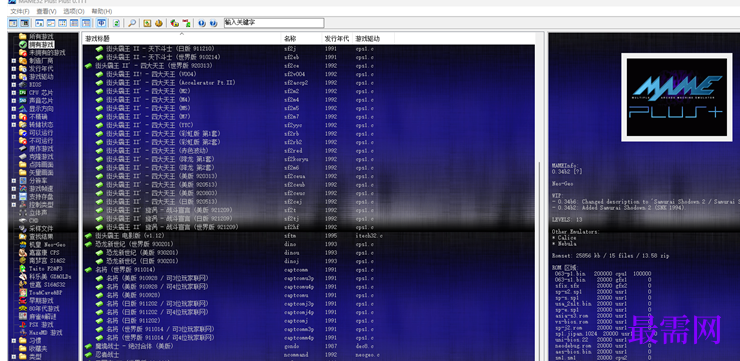Select 克隆游戏 filter in tree
This screenshot has width=740, height=361.
[x=41, y=157]
